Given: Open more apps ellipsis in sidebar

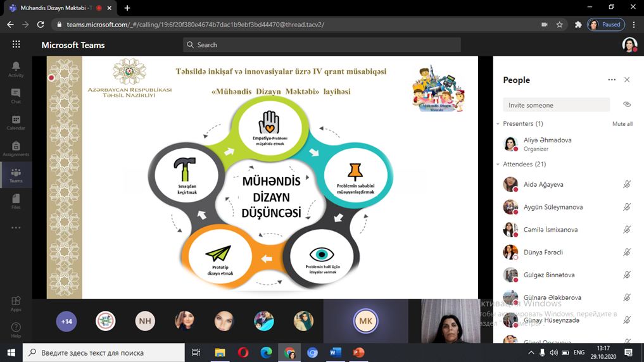Looking at the screenshot, I should [16, 228].
